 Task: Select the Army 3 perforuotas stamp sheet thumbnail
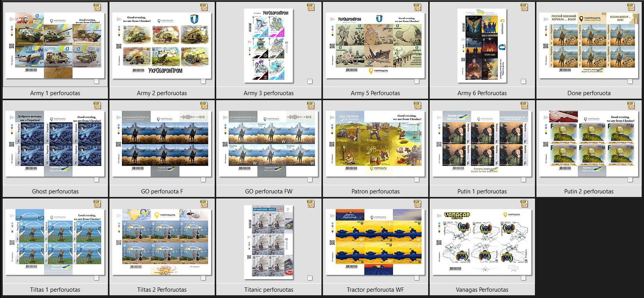click(269, 46)
